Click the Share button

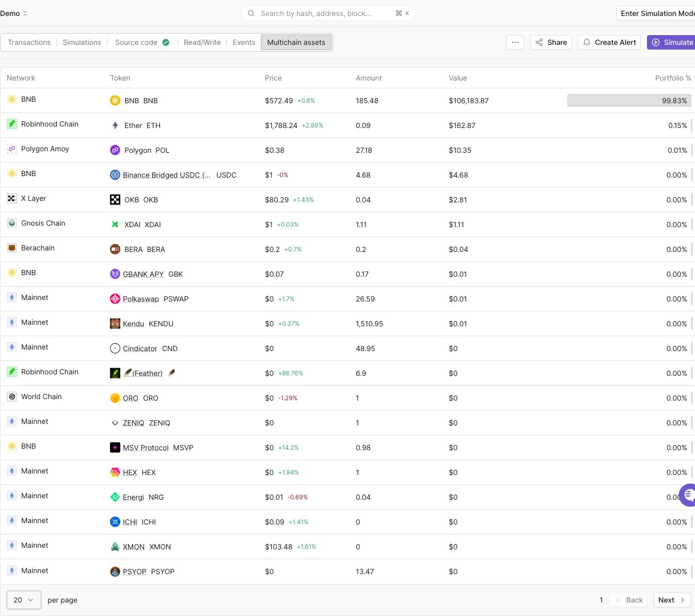(551, 42)
